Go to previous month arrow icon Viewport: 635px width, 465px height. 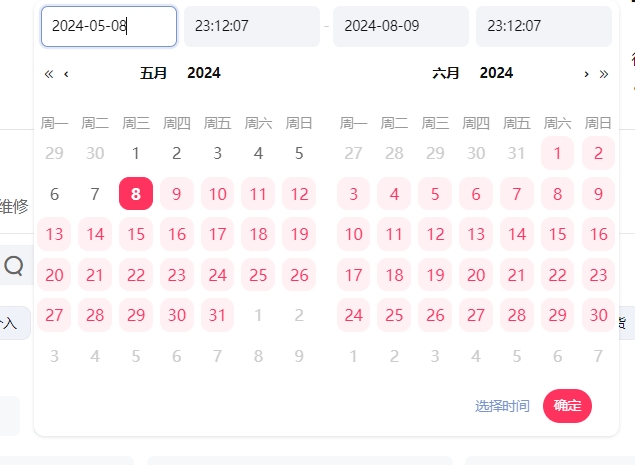coord(66,74)
